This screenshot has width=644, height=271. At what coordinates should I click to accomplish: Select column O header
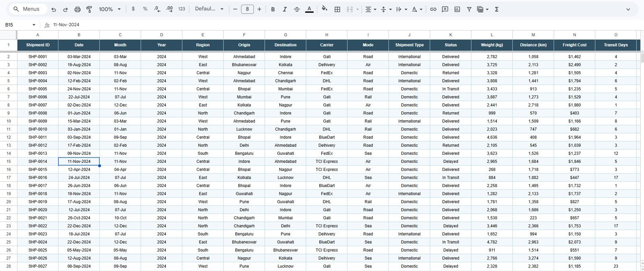616,35
